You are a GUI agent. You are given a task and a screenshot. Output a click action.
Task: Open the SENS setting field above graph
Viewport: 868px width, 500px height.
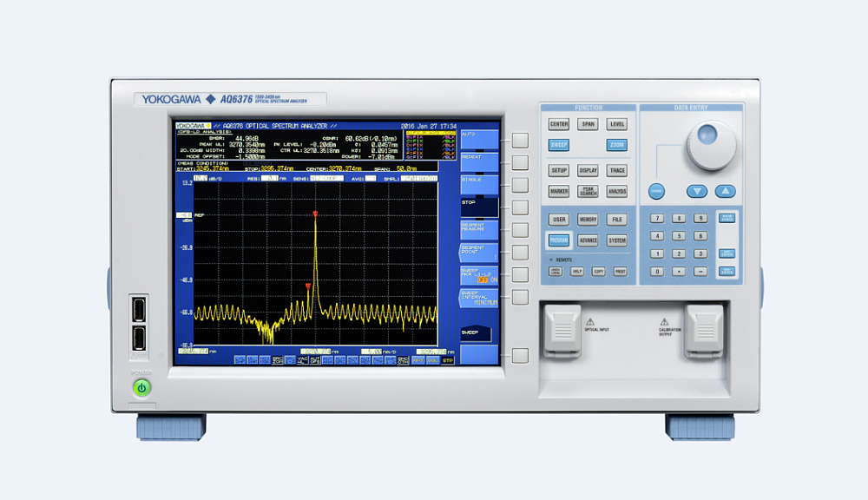[x=325, y=177]
